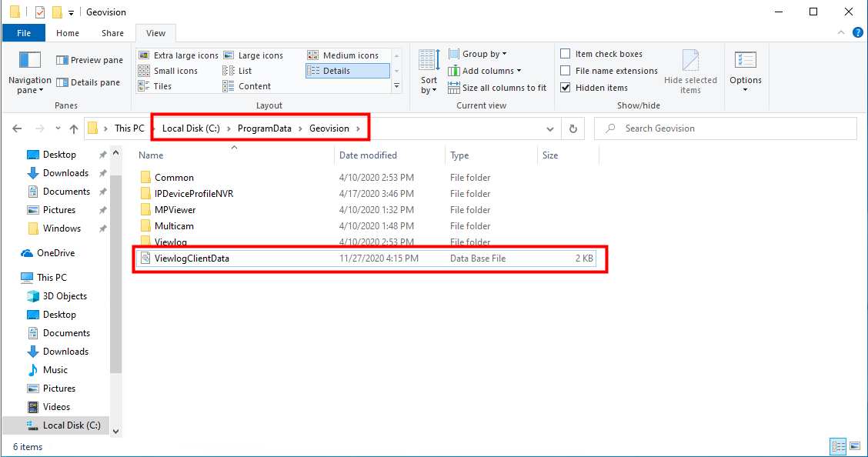The width and height of the screenshot is (868, 457).
Task: Select the Common folder
Action: click(174, 178)
